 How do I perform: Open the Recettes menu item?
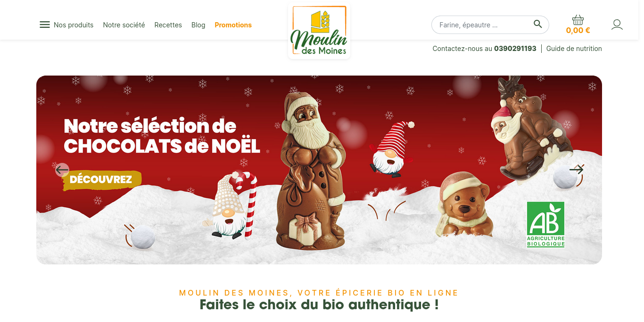point(168,25)
